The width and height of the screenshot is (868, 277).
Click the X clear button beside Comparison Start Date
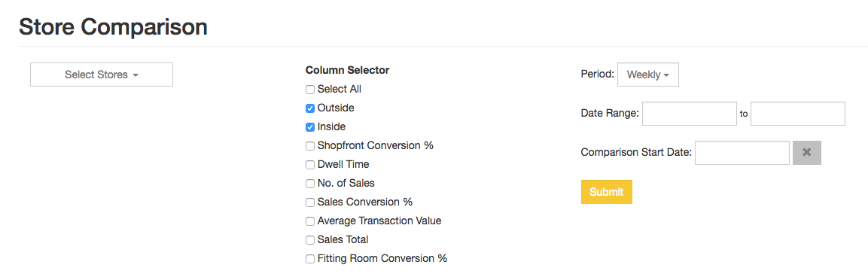[806, 153]
